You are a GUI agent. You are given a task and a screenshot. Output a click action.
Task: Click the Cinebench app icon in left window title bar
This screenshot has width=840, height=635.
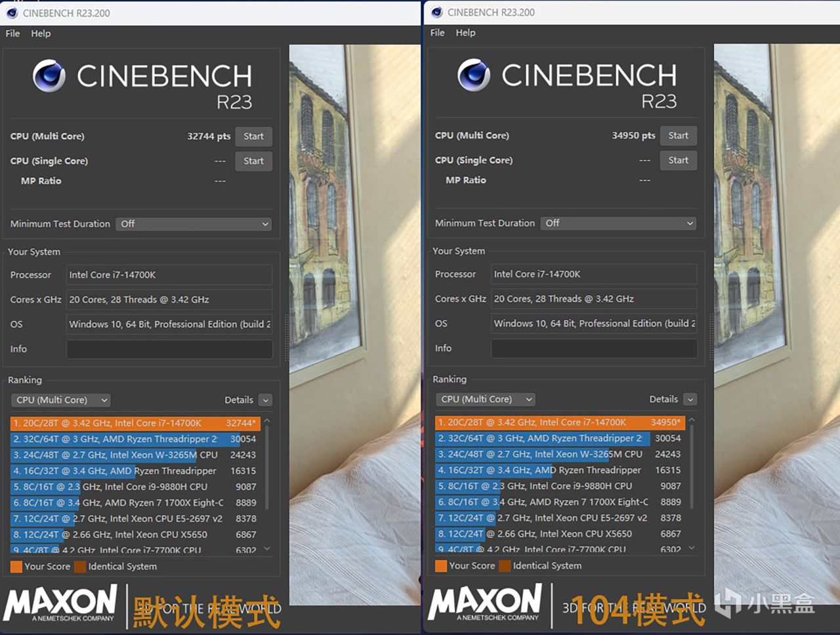[x=12, y=12]
